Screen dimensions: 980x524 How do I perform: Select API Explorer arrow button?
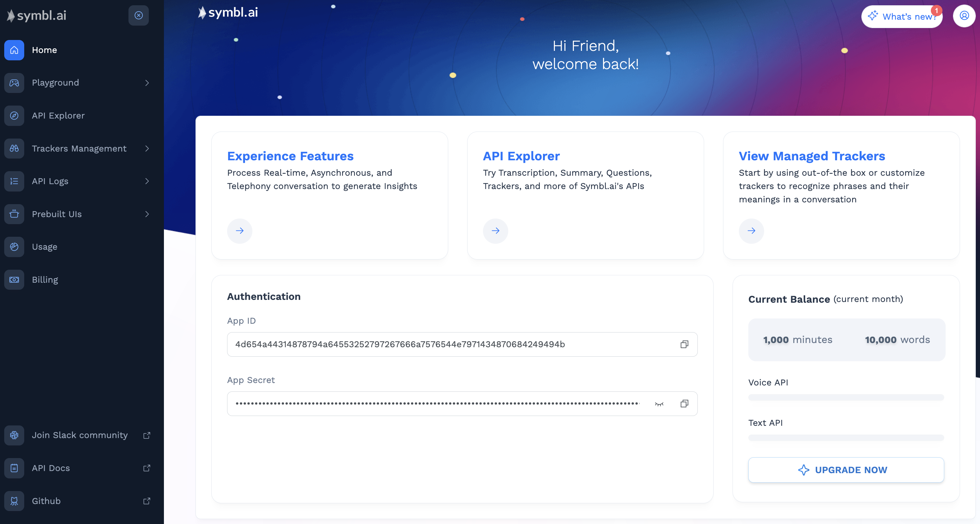[495, 230]
